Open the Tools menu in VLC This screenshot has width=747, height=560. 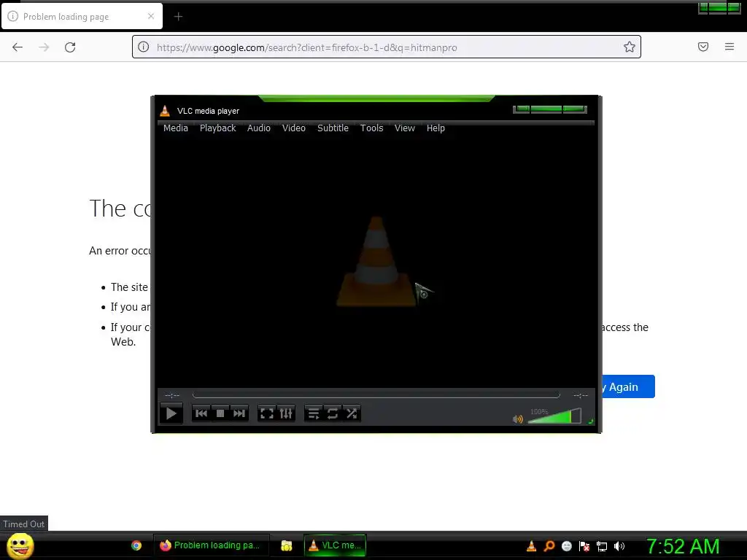coord(371,128)
